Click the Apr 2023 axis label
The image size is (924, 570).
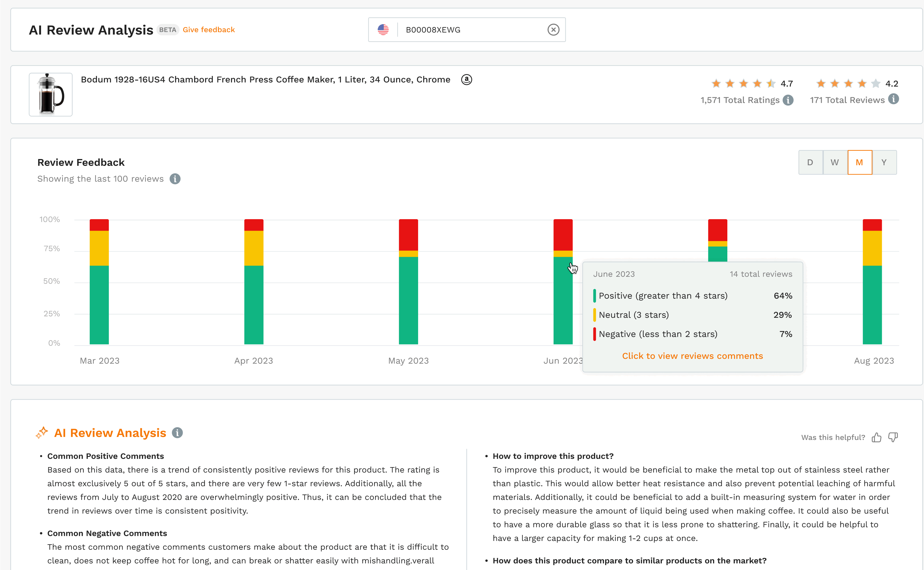(x=253, y=361)
